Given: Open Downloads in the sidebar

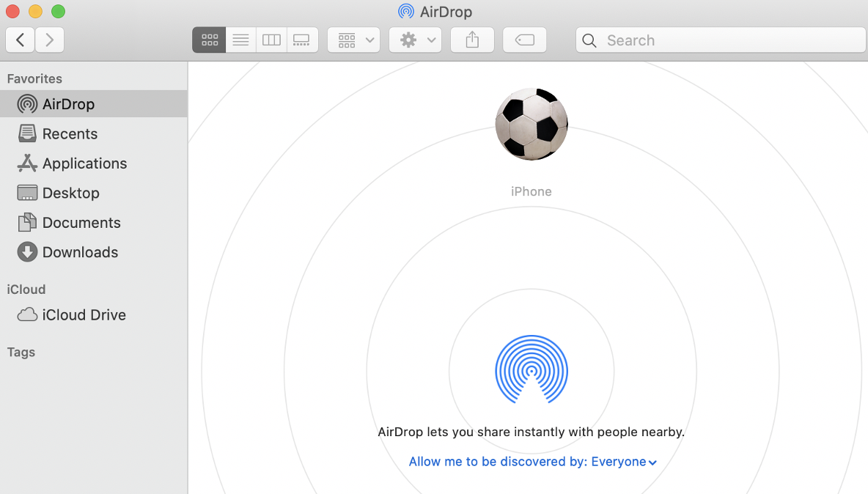Looking at the screenshot, I should point(94,252).
